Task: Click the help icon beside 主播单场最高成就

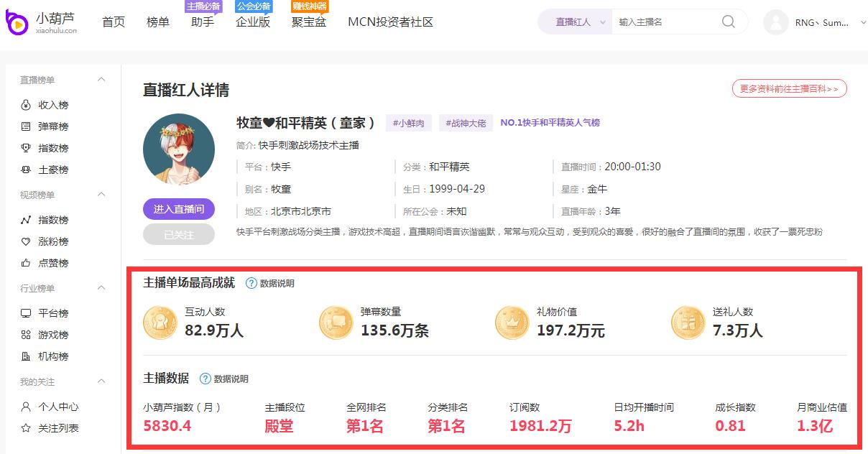Action: pos(251,283)
